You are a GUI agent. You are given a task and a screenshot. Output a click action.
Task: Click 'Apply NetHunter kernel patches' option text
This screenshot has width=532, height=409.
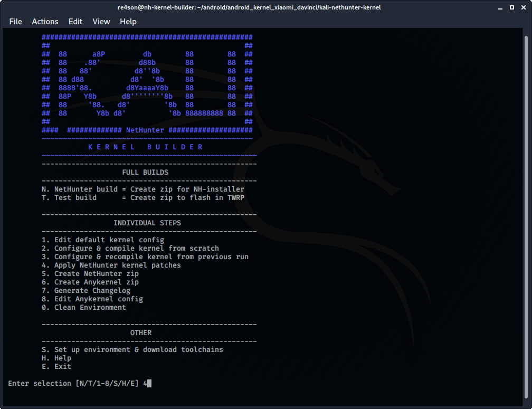[117, 265]
